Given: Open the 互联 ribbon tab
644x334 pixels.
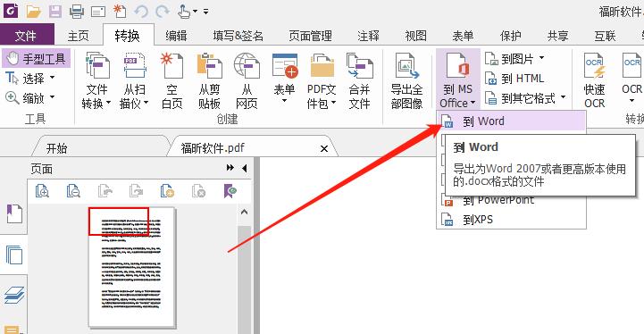Looking at the screenshot, I should 605,36.
